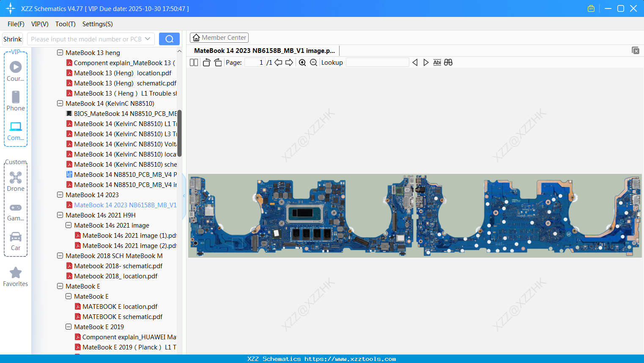Zoom out of the board image

(313, 63)
